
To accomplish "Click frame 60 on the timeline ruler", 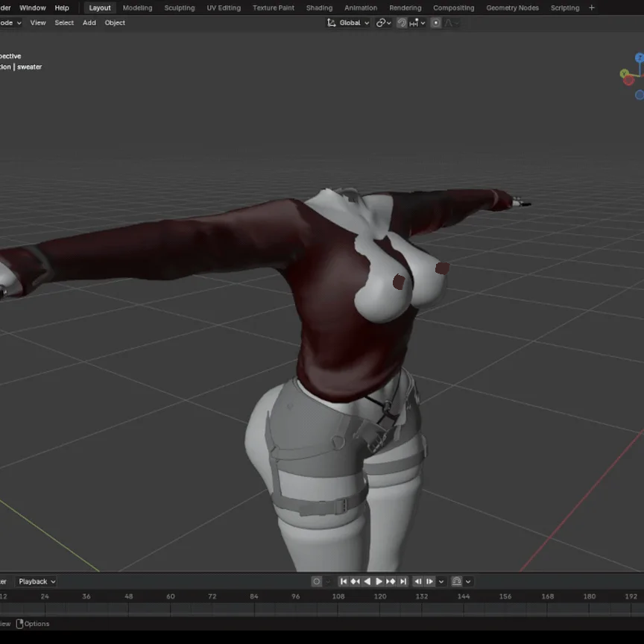I will (x=171, y=596).
